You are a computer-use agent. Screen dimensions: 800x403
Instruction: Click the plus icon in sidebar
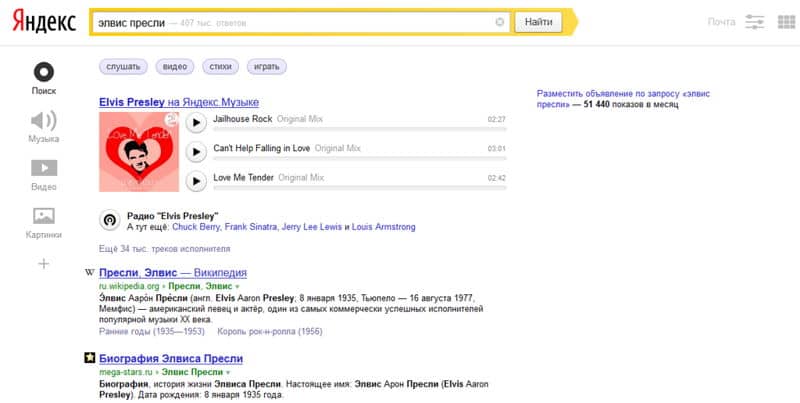coord(43,264)
